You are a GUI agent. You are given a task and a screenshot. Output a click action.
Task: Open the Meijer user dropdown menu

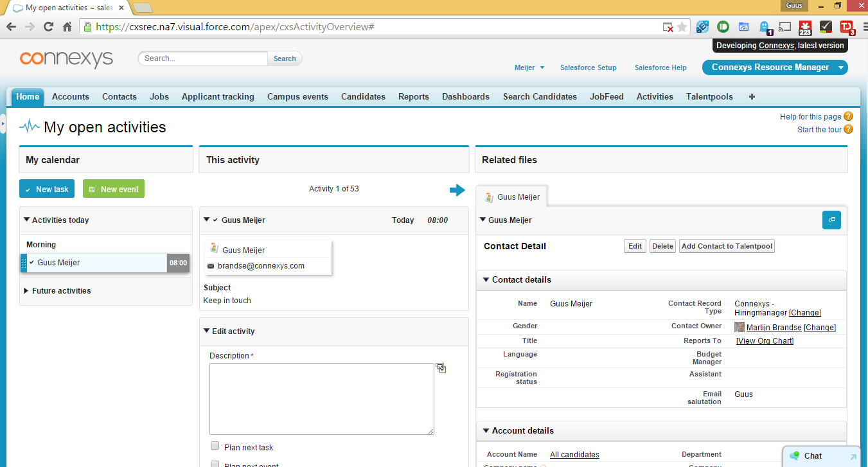pyautogui.click(x=530, y=67)
